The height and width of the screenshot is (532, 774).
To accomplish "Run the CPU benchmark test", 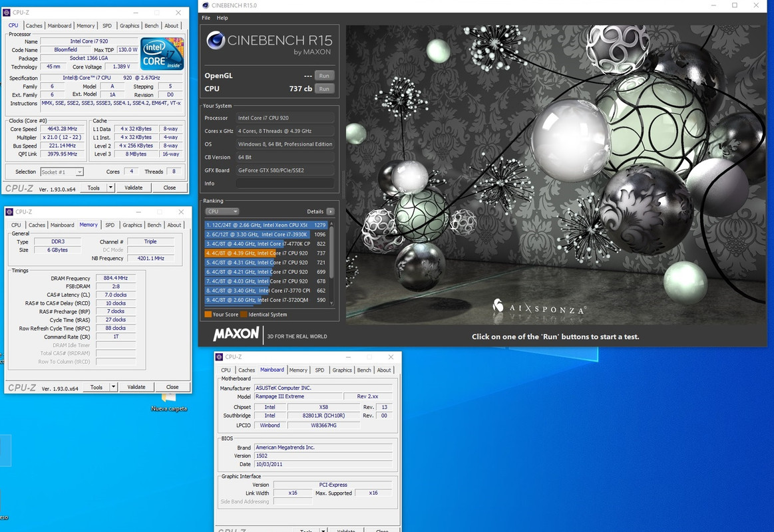I will click(324, 88).
